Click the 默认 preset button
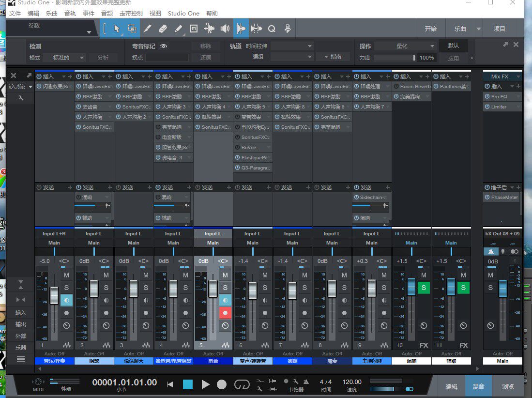Image resolution: width=532 pixels, height=398 pixels. coord(454,46)
